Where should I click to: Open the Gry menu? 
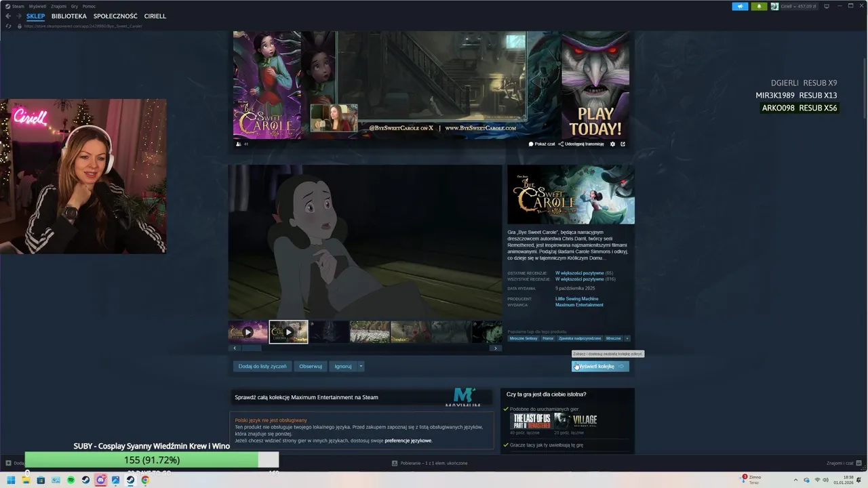75,6
